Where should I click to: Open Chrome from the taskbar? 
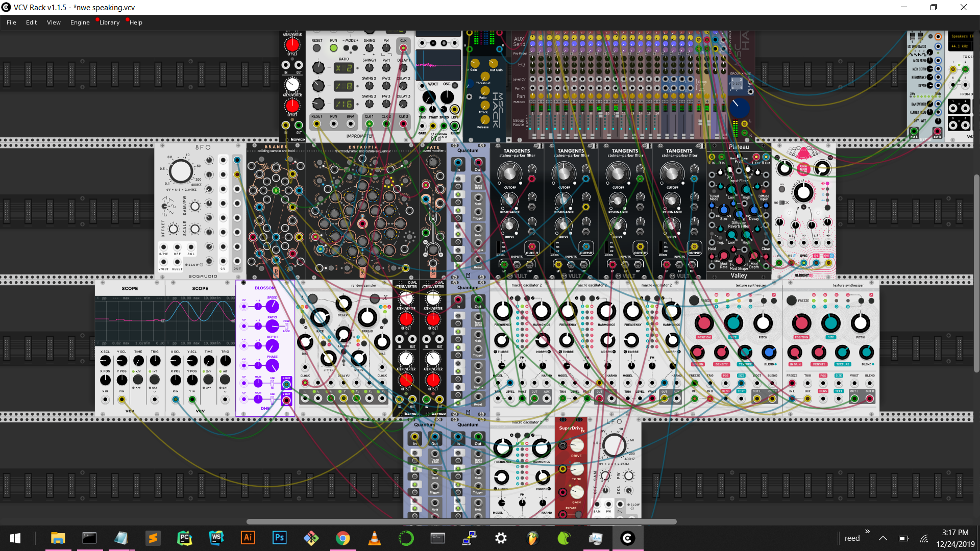click(342, 538)
